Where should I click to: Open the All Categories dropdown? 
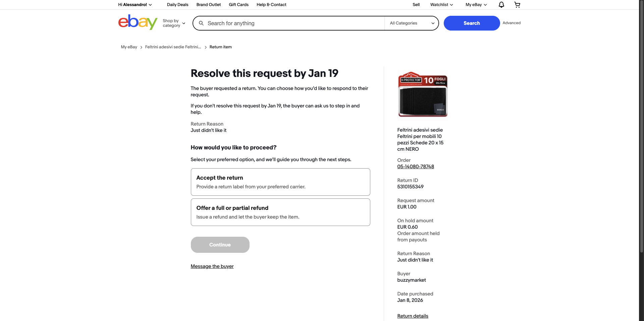(x=412, y=23)
